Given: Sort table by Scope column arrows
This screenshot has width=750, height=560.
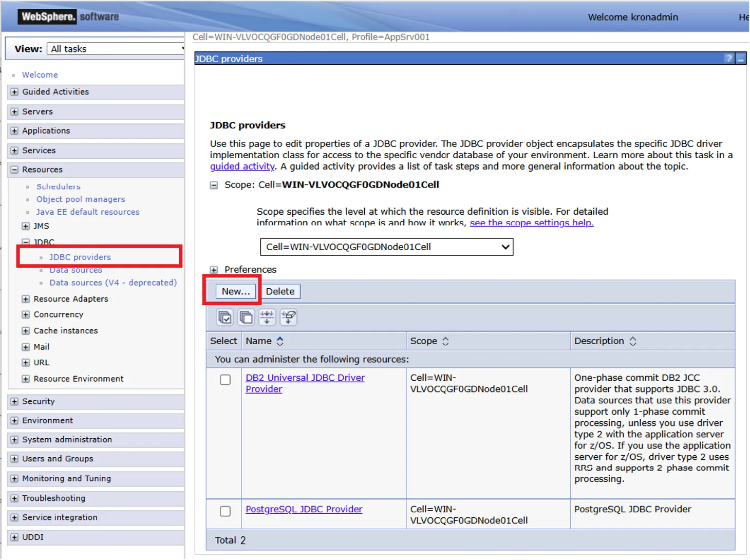Looking at the screenshot, I should [445, 341].
